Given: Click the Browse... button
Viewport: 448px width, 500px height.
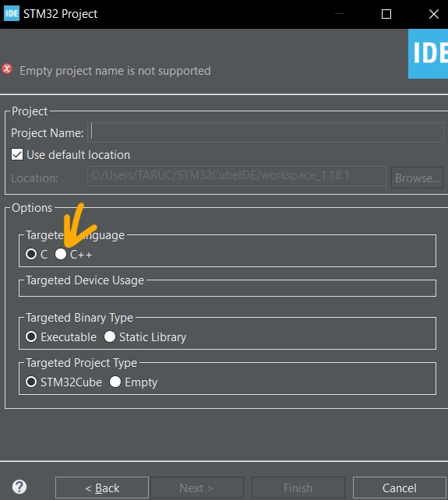Looking at the screenshot, I should 417,178.
